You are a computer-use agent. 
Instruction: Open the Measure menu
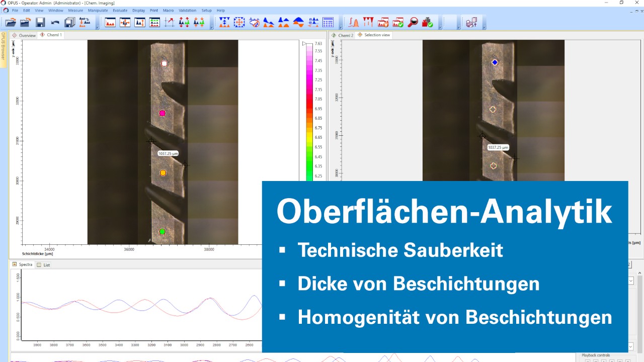click(x=75, y=10)
